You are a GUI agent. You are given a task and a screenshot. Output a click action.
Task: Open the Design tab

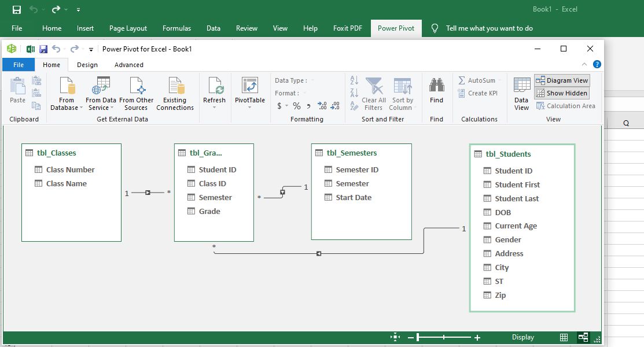[x=87, y=65]
